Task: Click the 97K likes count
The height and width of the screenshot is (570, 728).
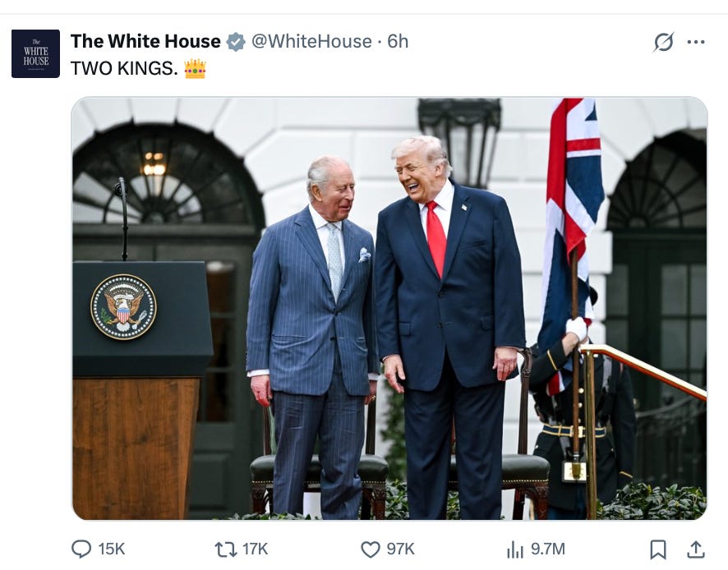Action: coord(400,549)
